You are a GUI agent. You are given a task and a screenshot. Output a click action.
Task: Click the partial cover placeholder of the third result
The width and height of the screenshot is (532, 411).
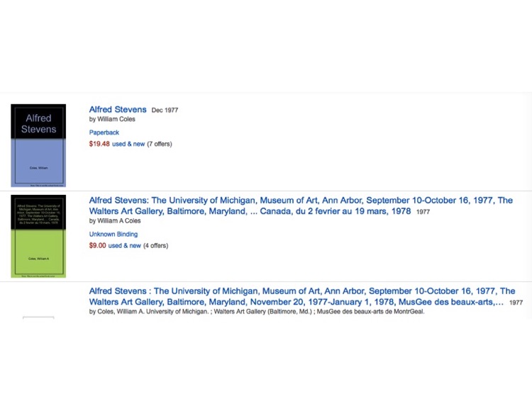pyautogui.click(x=38, y=317)
